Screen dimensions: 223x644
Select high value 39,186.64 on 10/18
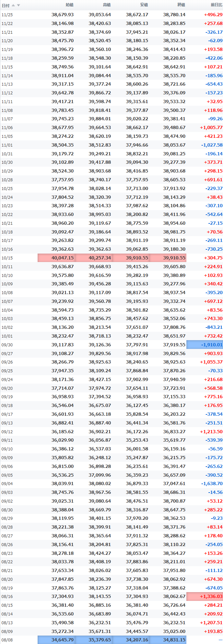100,232
